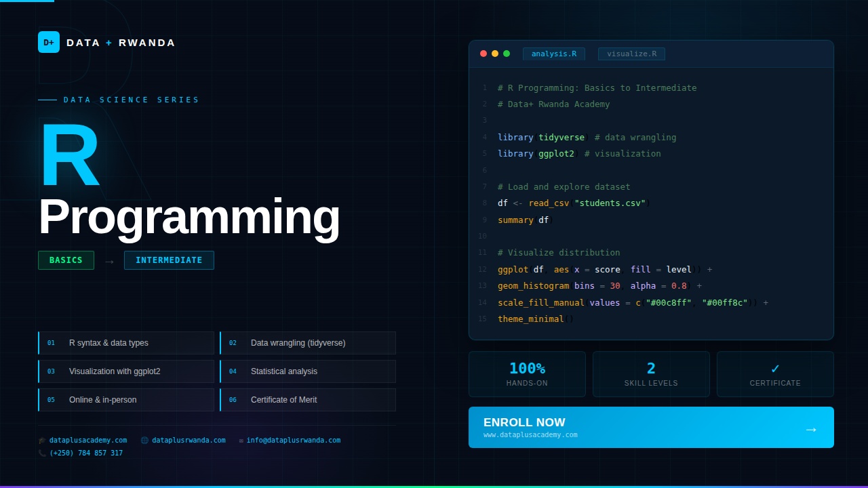
Task: Open the visualize.R tab
Action: (631, 54)
